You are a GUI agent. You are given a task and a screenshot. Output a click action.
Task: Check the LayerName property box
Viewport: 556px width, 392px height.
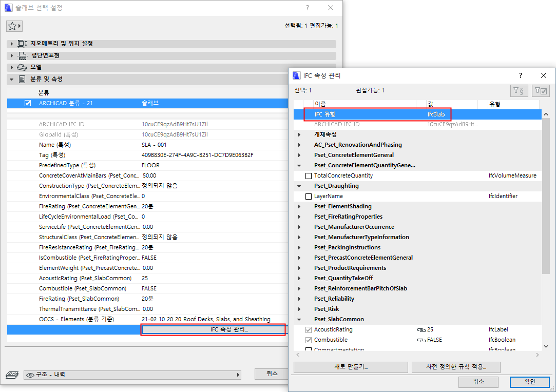tap(309, 197)
